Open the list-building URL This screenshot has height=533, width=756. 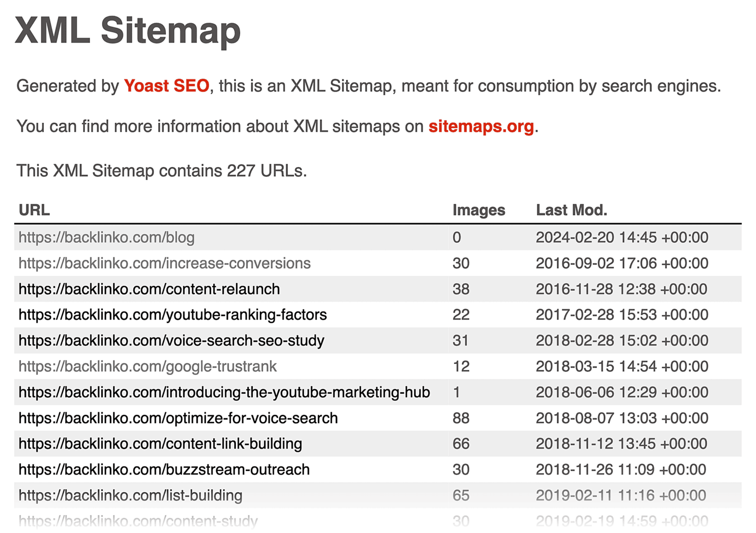130,495
